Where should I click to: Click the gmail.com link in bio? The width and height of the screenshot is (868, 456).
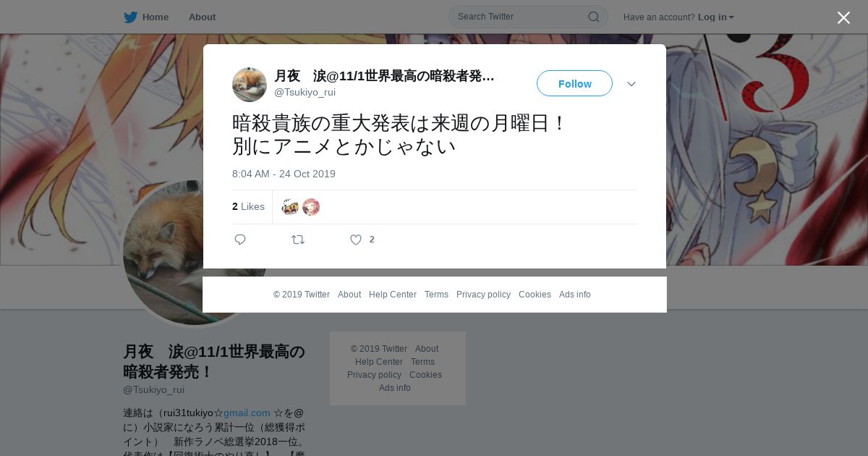247,413
